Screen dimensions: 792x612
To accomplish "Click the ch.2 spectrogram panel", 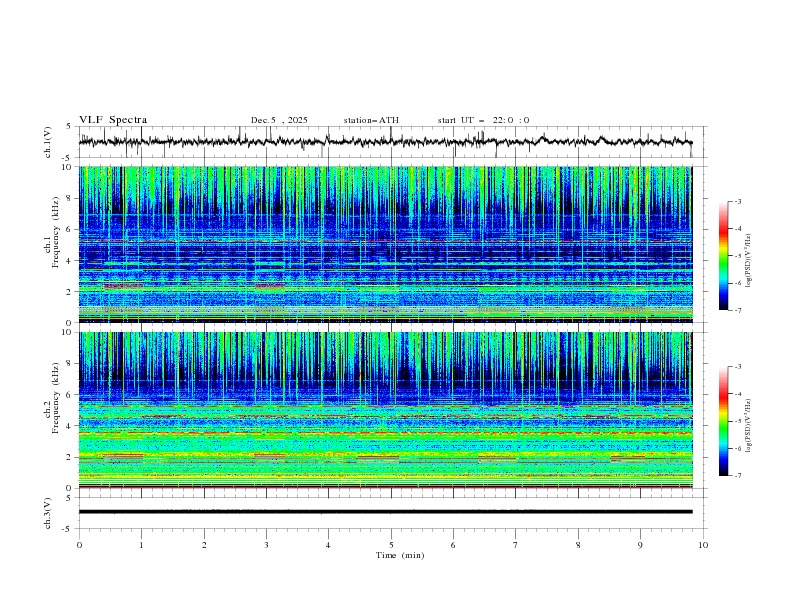I will click(x=386, y=410).
